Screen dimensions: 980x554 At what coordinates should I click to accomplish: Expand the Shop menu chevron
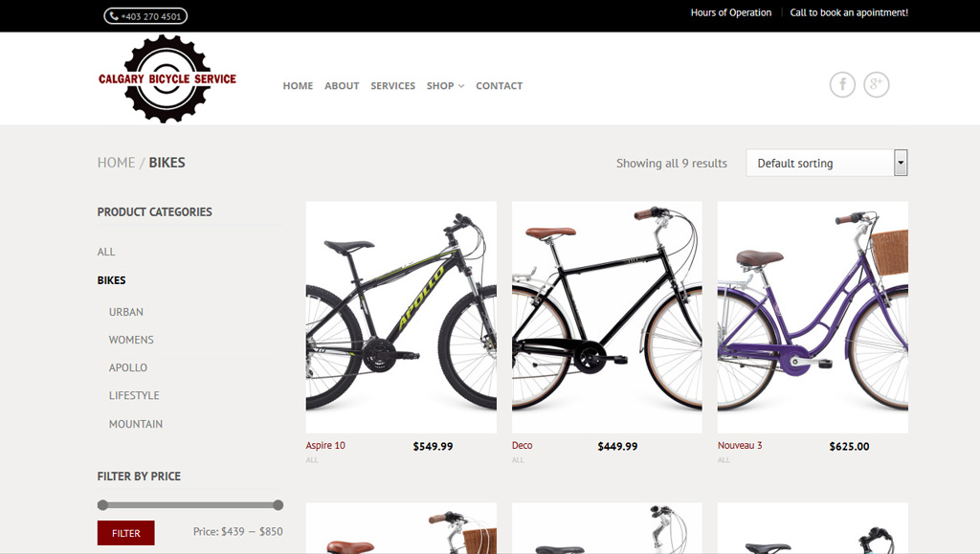coord(461,86)
